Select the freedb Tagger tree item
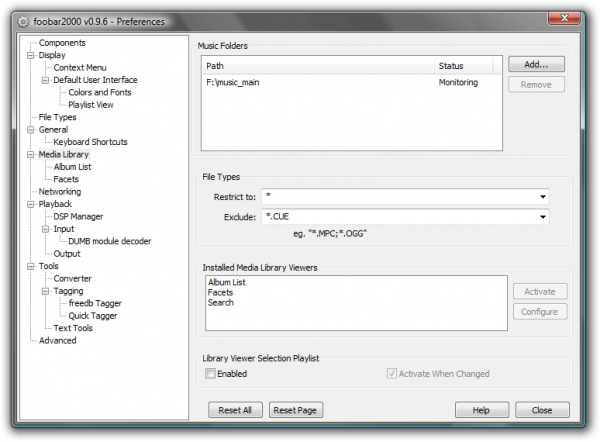Image resolution: width=600 pixels, height=442 pixels. tap(93, 303)
